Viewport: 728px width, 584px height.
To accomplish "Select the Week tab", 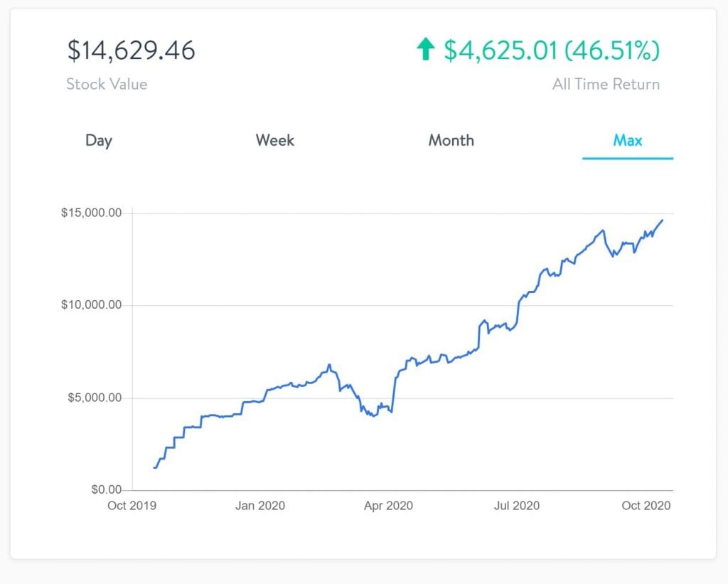I will tap(275, 140).
